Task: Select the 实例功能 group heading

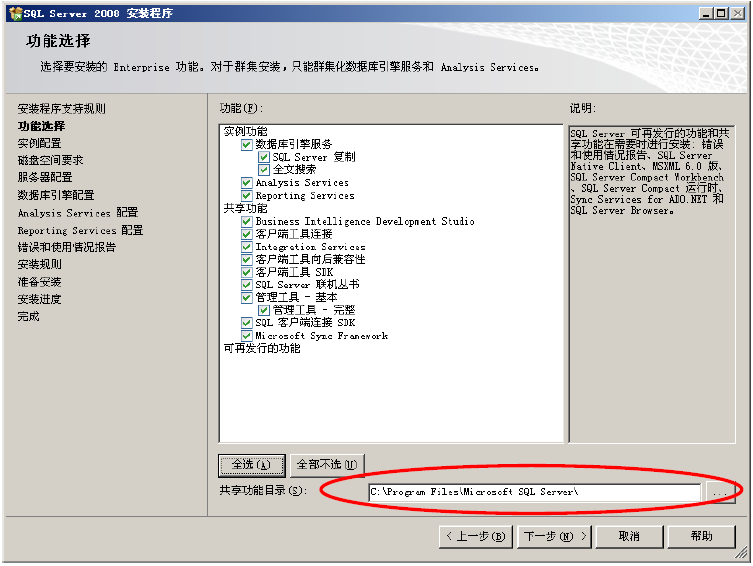Action: (x=245, y=132)
